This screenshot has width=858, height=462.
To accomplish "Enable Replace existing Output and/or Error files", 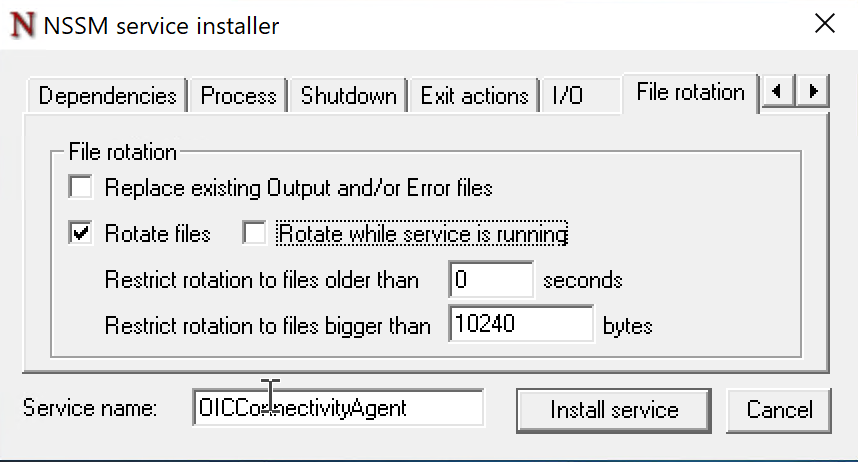I will (80, 187).
